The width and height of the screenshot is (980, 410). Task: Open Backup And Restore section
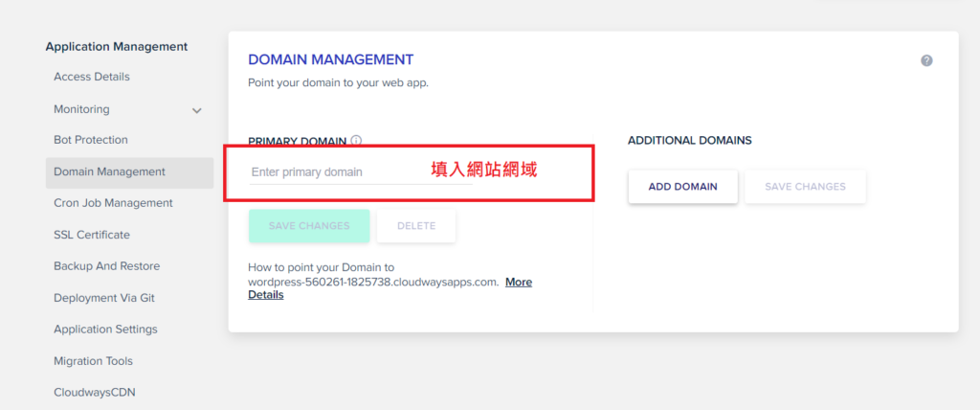click(106, 266)
